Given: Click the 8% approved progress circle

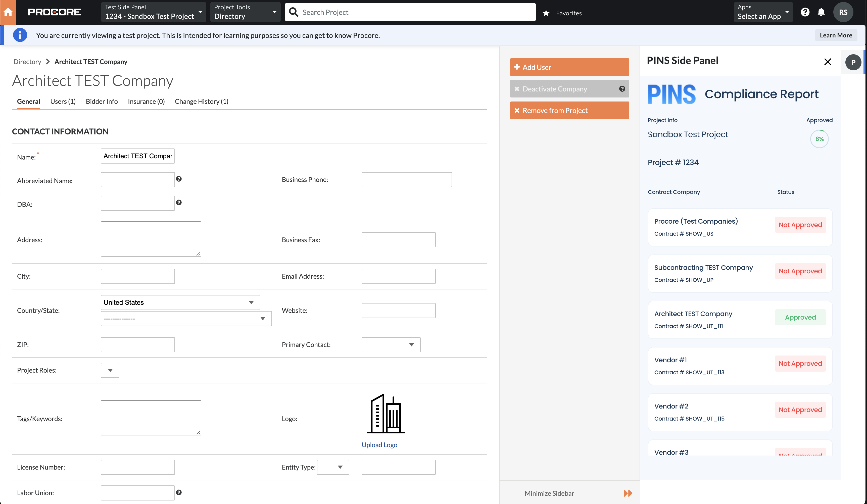Looking at the screenshot, I should (x=820, y=139).
